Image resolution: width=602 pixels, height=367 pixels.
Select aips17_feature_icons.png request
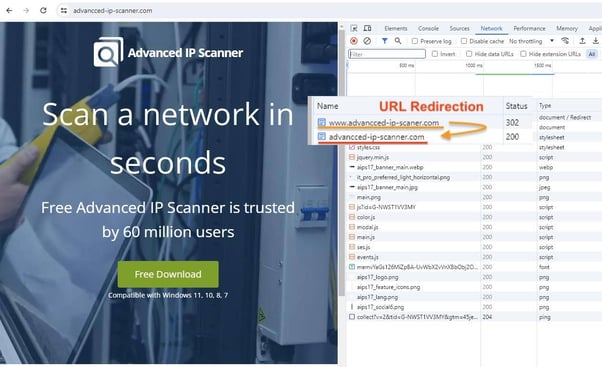(388, 287)
